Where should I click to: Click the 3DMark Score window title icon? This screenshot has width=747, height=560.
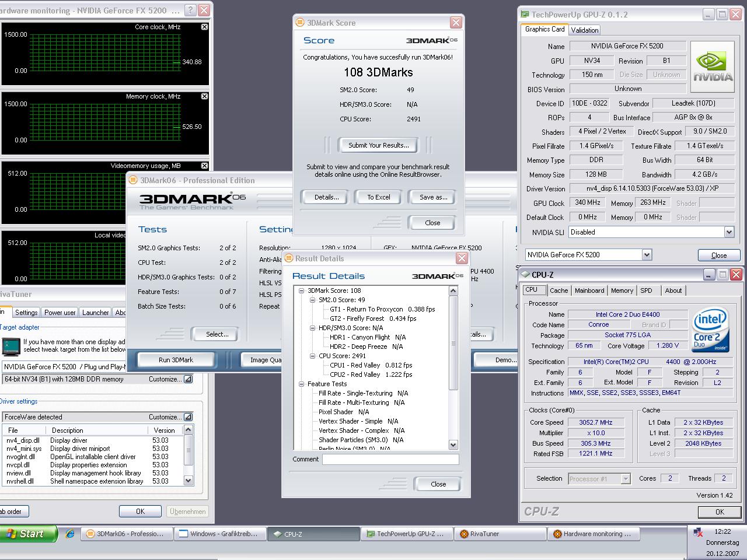[x=300, y=23]
